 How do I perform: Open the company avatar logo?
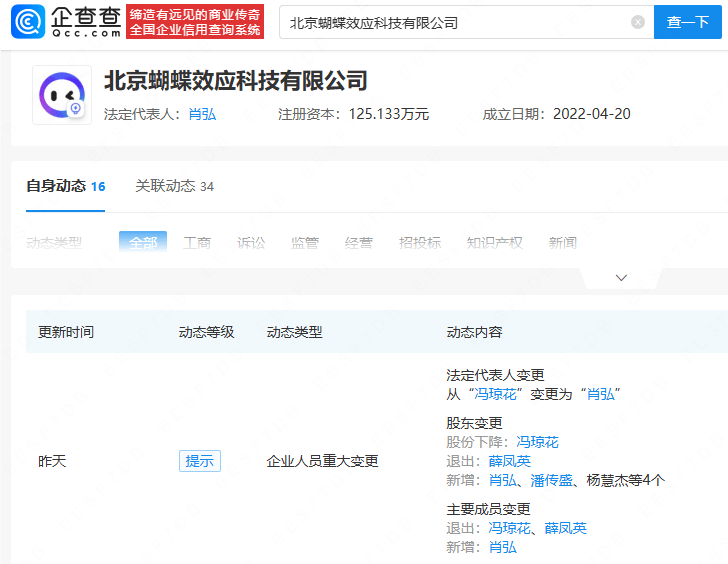point(62,95)
